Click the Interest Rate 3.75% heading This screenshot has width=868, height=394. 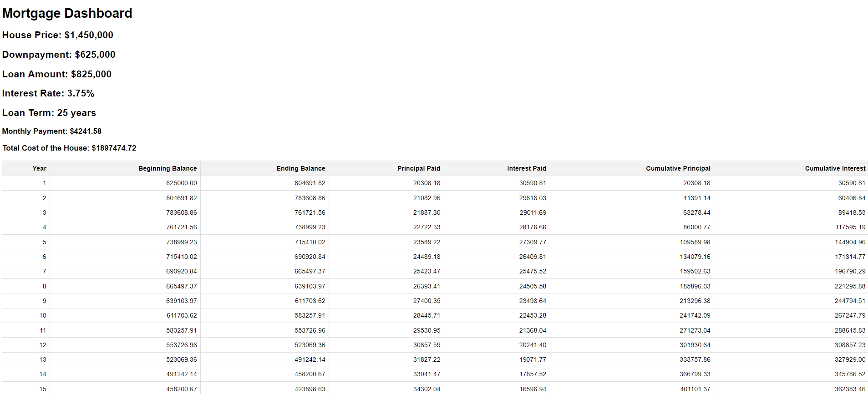[48, 93]
